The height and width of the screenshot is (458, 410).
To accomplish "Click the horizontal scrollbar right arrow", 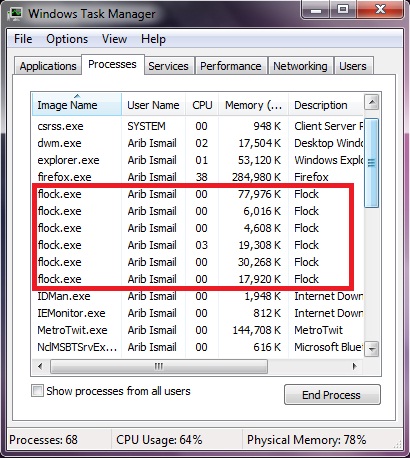I will 355,367.
